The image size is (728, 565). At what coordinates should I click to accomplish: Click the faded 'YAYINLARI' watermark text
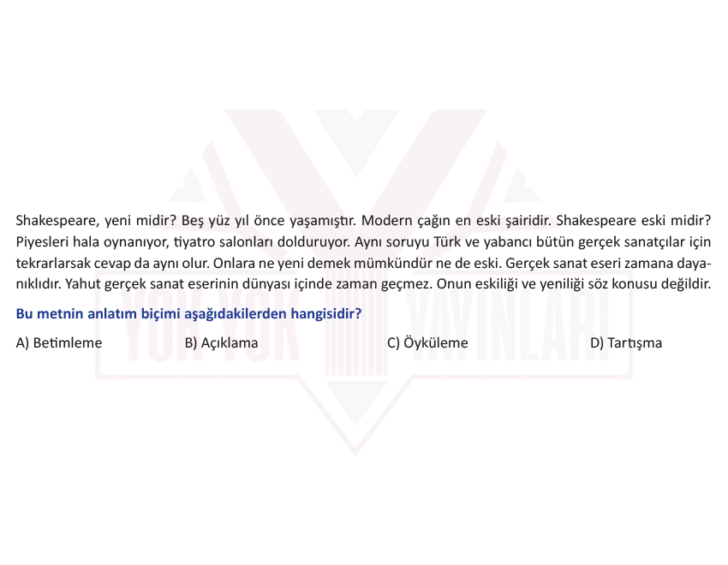[x=508, y=325]
